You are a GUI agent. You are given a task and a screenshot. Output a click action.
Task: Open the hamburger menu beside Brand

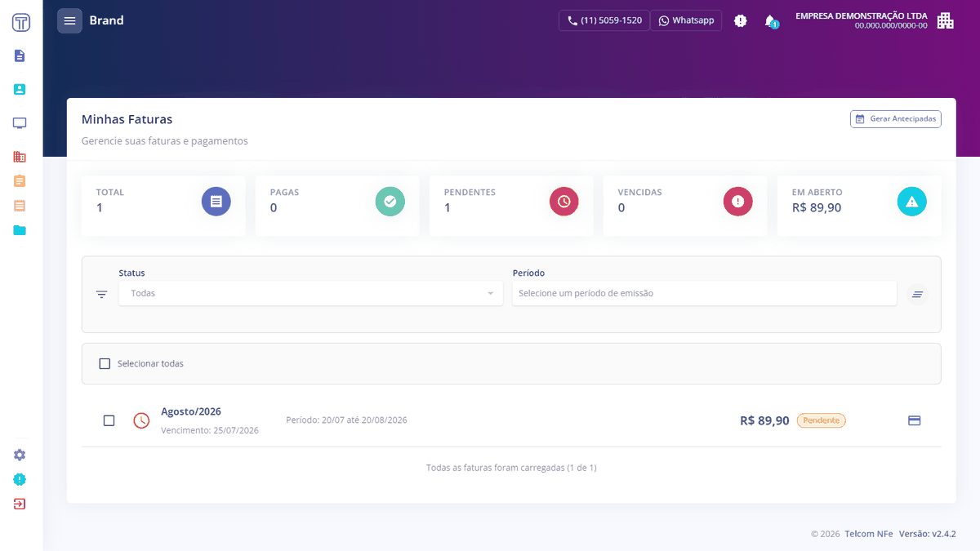pos(69,20)
